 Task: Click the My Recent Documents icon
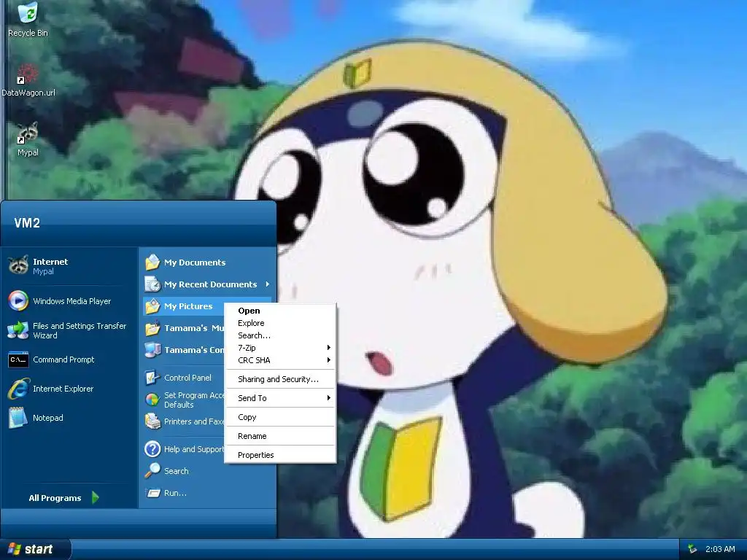pyautogui.click(x=152, y=284)
